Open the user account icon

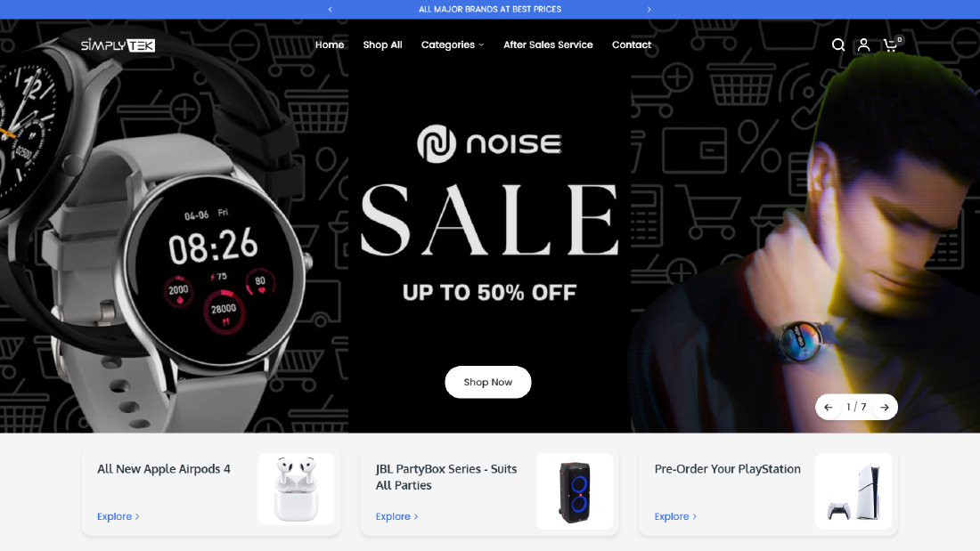tap(863, 45)
